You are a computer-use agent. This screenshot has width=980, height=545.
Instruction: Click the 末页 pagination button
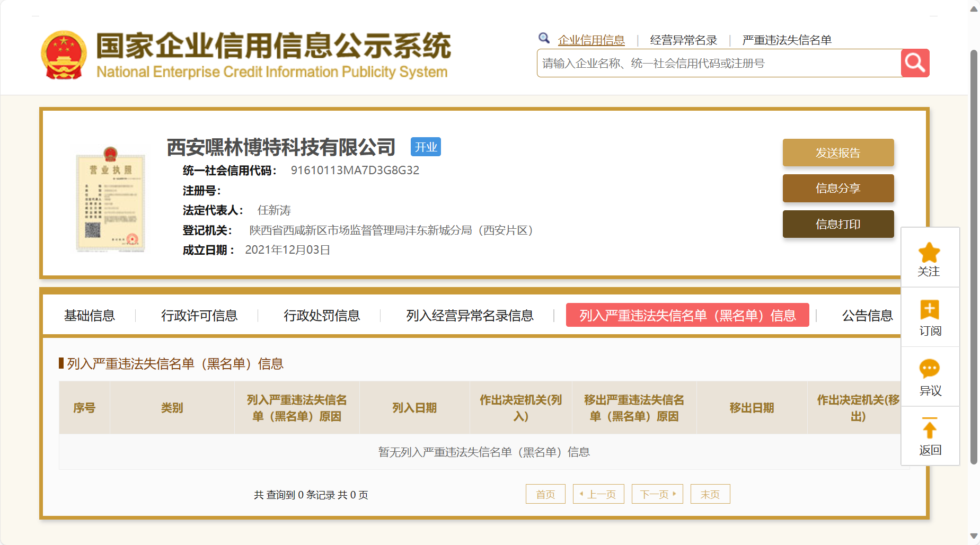tap(710, 494)
